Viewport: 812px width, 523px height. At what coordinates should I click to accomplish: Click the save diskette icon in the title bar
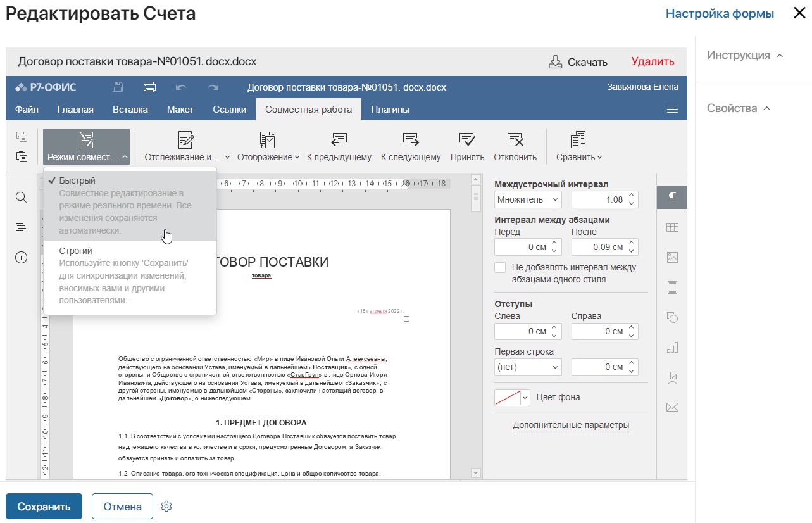(x=118, y=87)
